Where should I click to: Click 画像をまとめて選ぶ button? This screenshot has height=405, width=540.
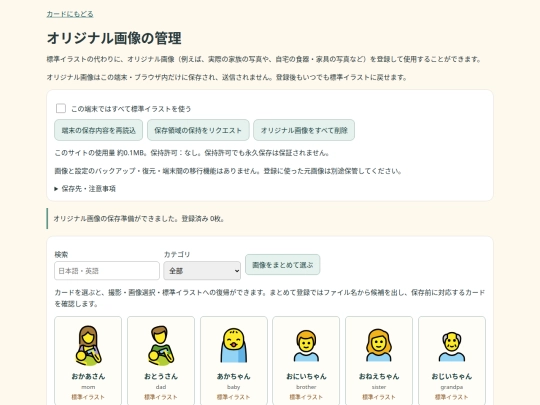282,264
